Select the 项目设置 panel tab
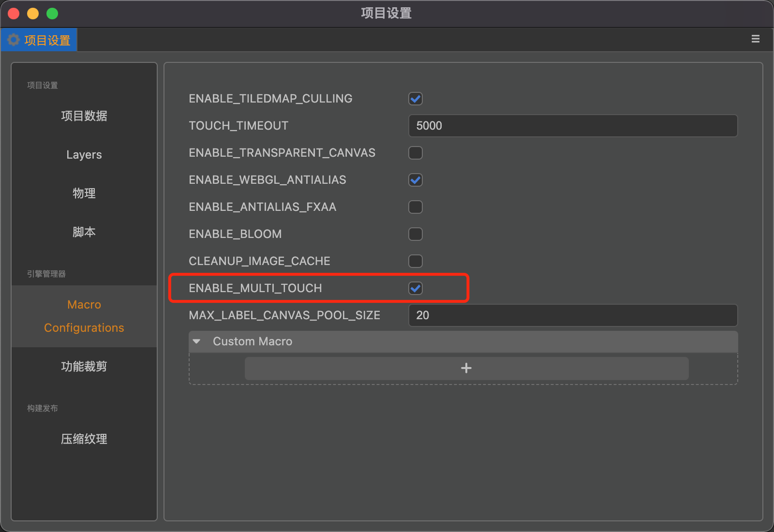 [x=39, y=40]
